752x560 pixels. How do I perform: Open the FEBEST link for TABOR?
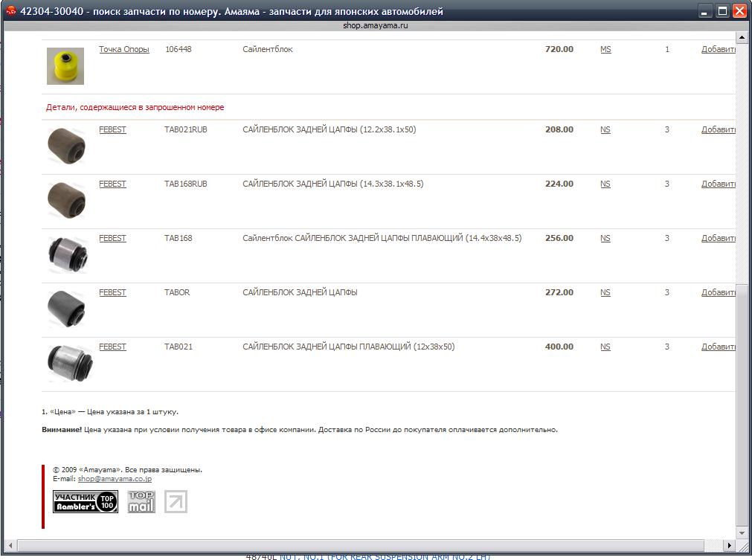[112, 293]
